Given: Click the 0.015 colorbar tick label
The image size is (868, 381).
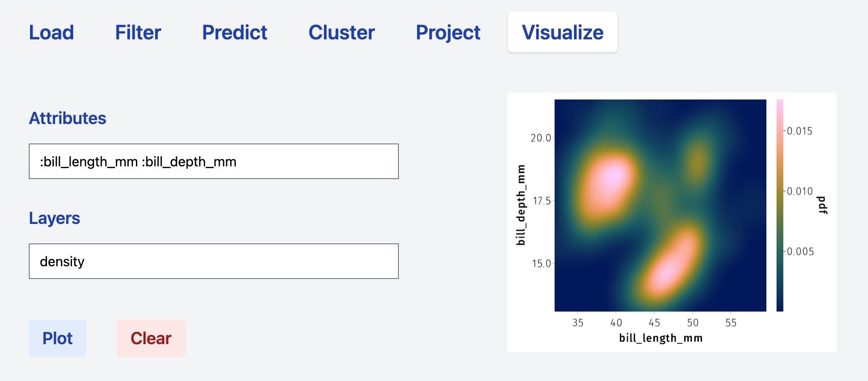Looking at the screenshot, I should (x=799, y=131).
